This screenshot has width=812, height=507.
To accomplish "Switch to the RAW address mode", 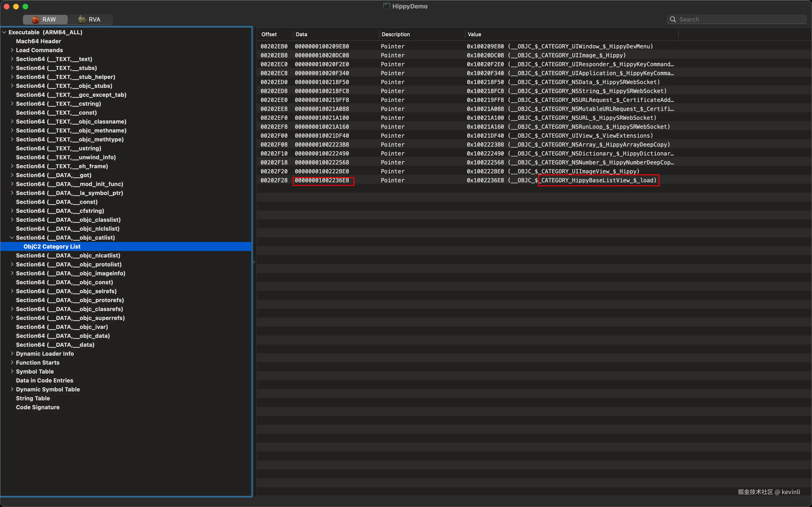I will (45, 19).
